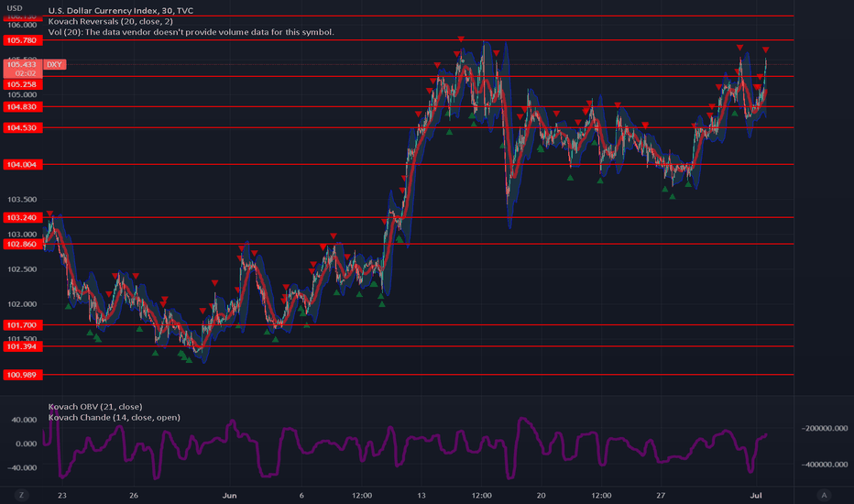Click the DXY symbol price tag
This screenshot has width=854, height=504.
pyautogui.click(x=54, y=64)
